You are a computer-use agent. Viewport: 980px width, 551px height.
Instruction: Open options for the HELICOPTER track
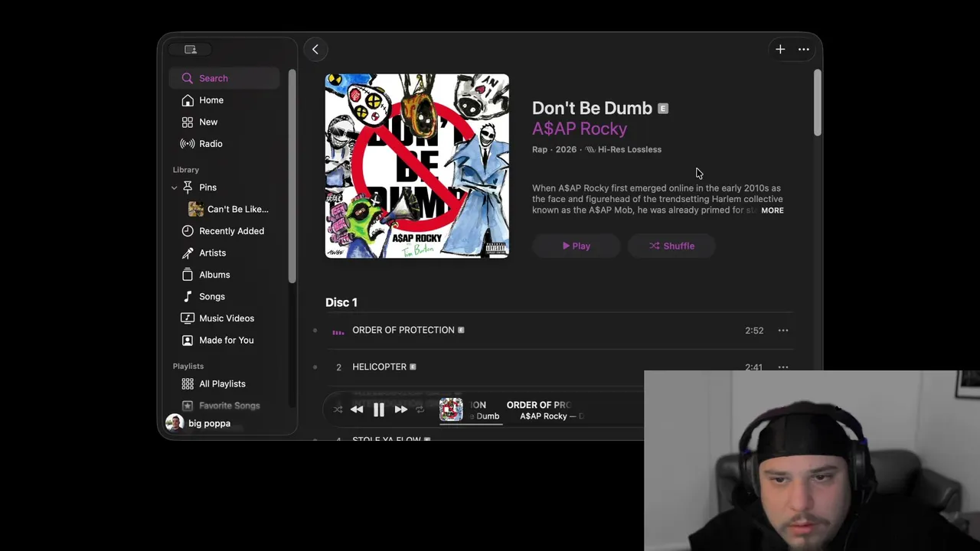coord(782,367)
